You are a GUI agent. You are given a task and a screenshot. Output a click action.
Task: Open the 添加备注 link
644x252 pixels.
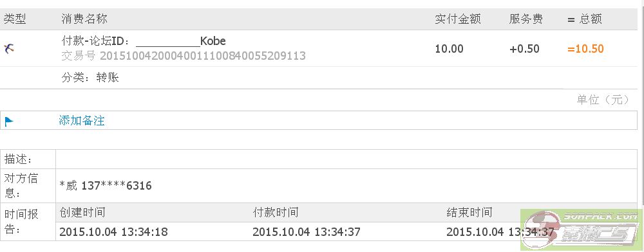[x=82, y=120]
